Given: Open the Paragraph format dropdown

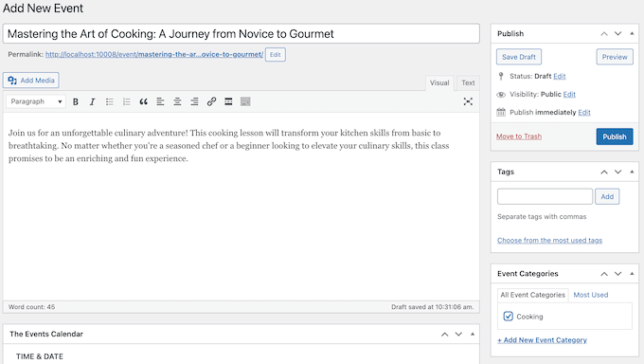Looking at the screenshot, I should (36, 101).
